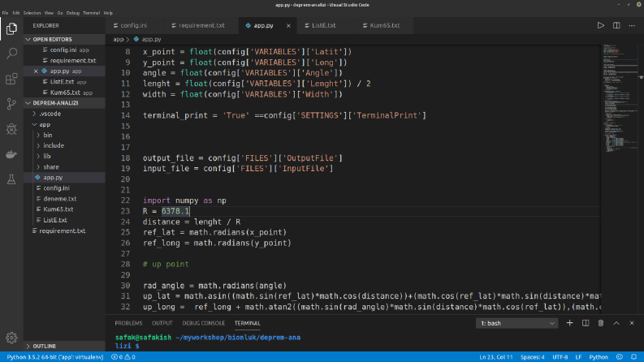Screen dimensions: 644x362
Task: Switch to the requirement.txt tab
Action: tap(201, 25)
